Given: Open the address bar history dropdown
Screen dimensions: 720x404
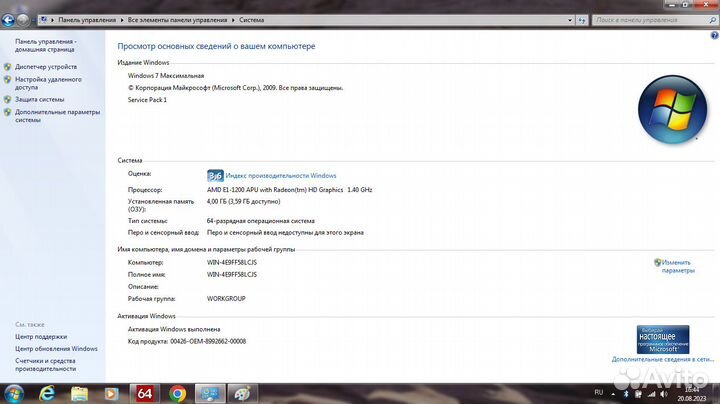Looking at the screenshot, I should point(570,20).
